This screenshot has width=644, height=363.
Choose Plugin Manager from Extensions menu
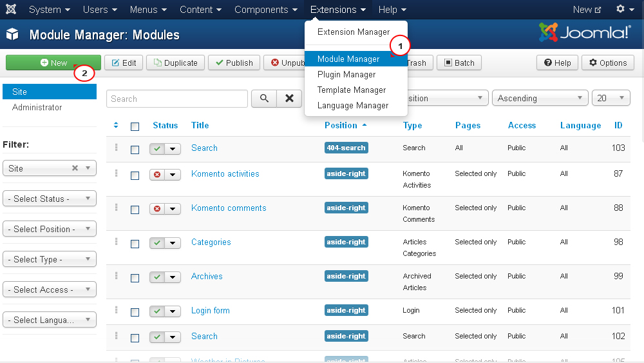click(x=355, y=74)
